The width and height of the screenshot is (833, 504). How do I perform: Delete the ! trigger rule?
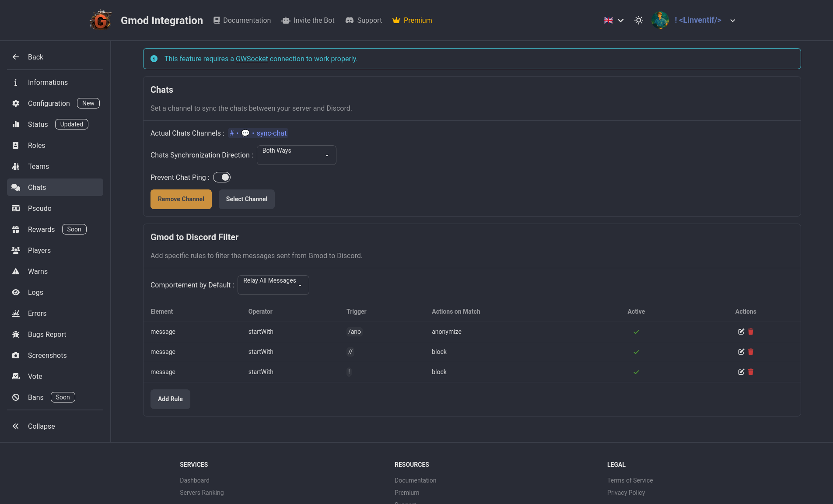[751, 372]
